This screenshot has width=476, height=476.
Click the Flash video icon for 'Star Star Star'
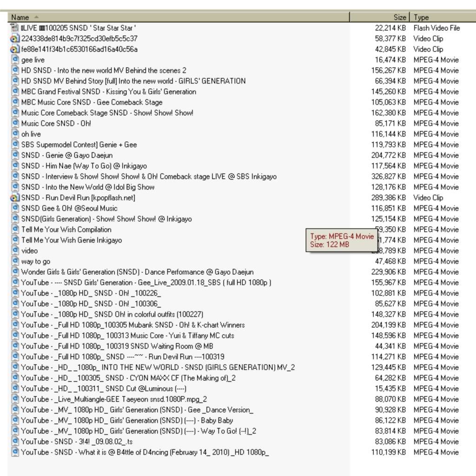coord(15,28)
